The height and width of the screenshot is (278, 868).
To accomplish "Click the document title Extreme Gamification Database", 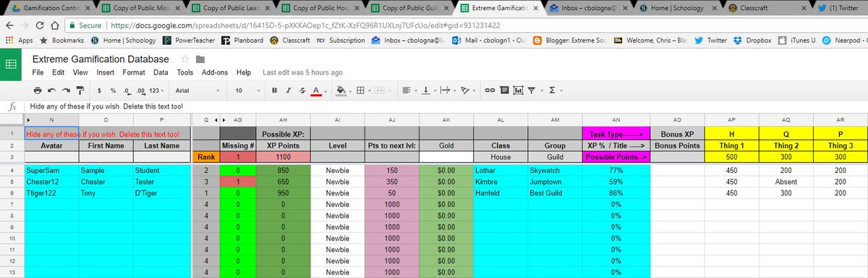I will (100, 59).
